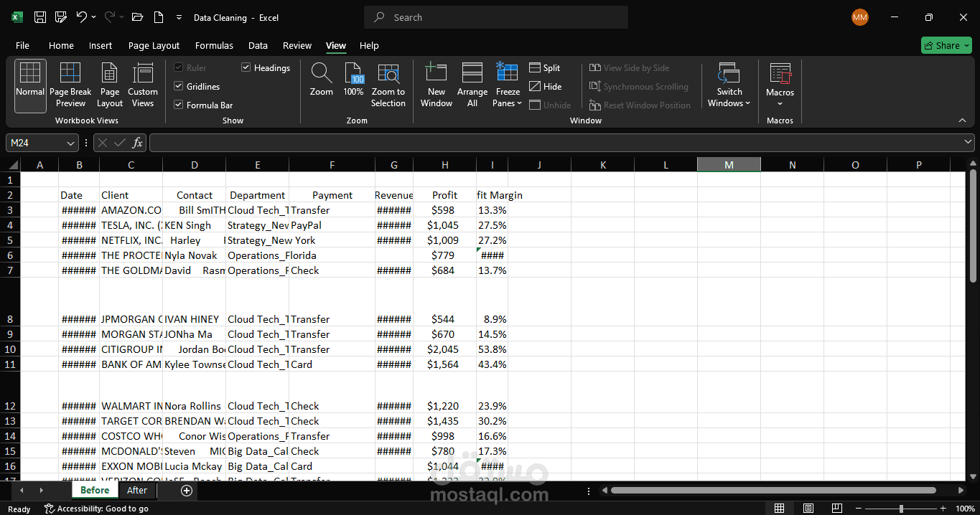Set zoom to 100%
The image size is (980, 515).
[353, 79]
